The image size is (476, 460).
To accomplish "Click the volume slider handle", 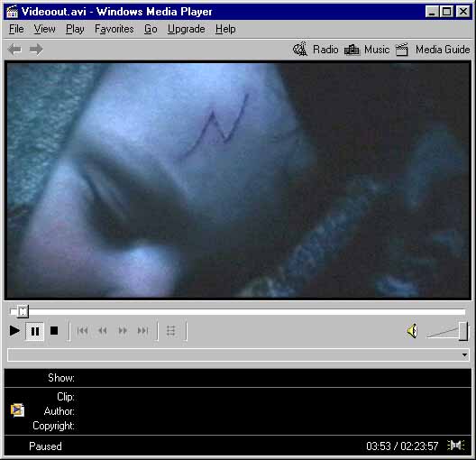I will point(463,331).
